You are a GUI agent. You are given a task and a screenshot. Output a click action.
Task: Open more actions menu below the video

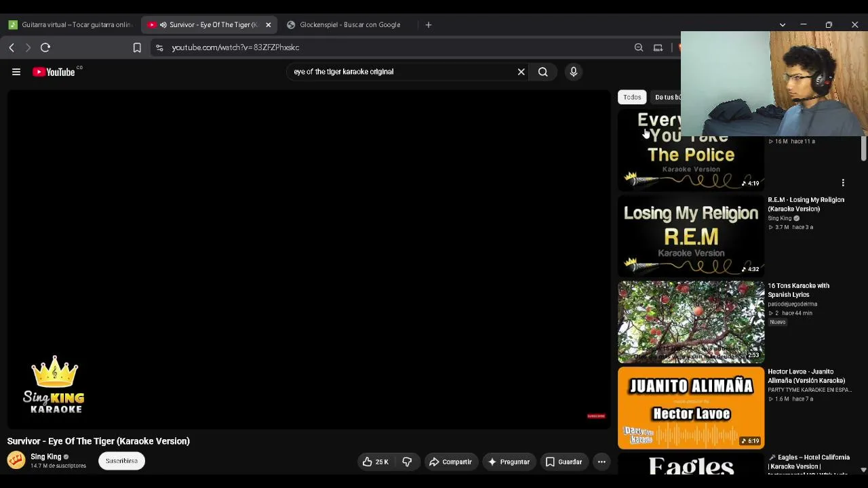pos(601,462)
